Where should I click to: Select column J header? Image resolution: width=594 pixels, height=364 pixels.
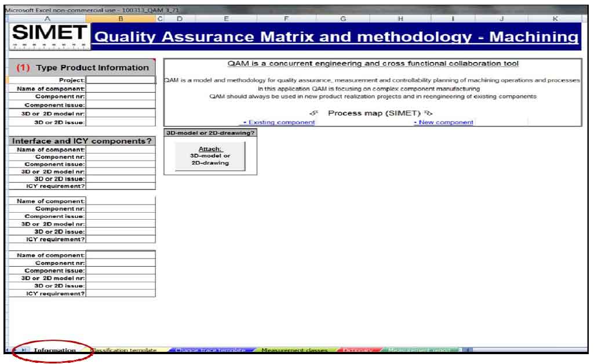(x=501, y=19)
